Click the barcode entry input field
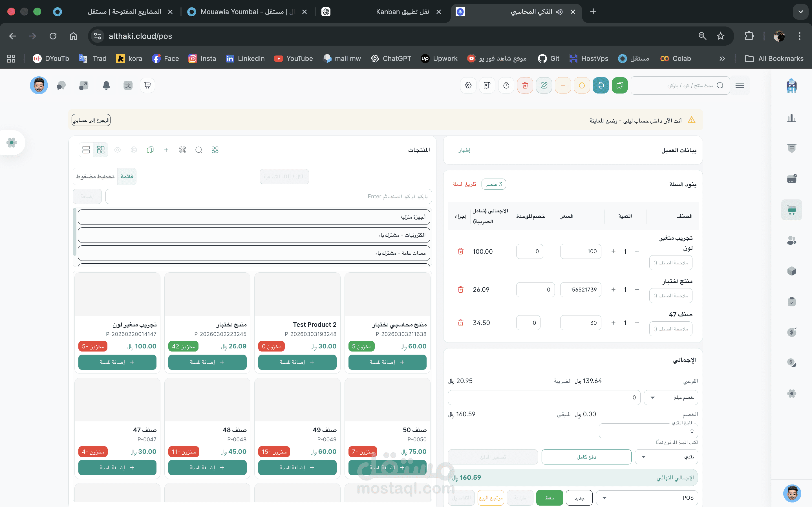This screenshot has width=812, height=507. coord(268,197)
